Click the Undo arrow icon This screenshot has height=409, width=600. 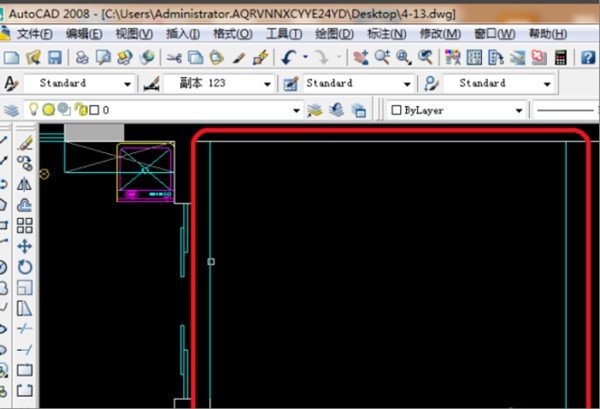point(290,58)
